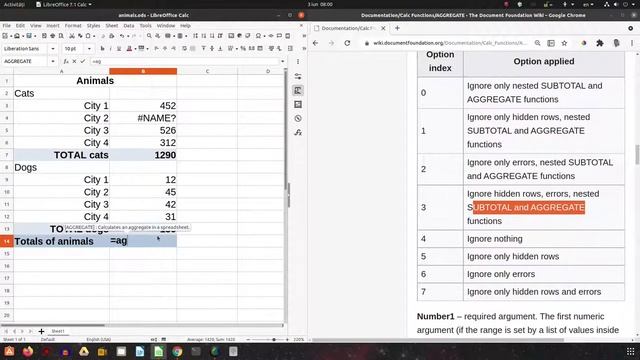Screen dimensions: 640x360
Task: Accept formula with checkmark icon
Action: click(x=82, y=61)
